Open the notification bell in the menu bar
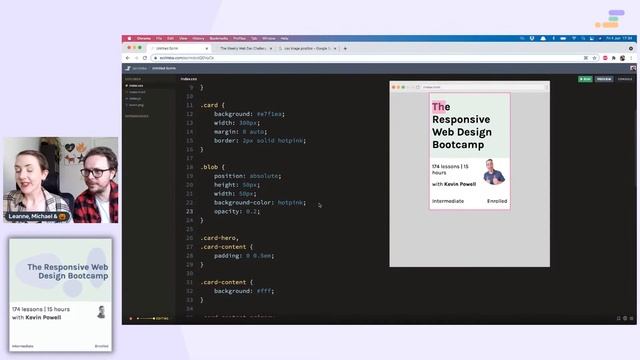Viewport: 640px width, 360px height. (543, 38)
